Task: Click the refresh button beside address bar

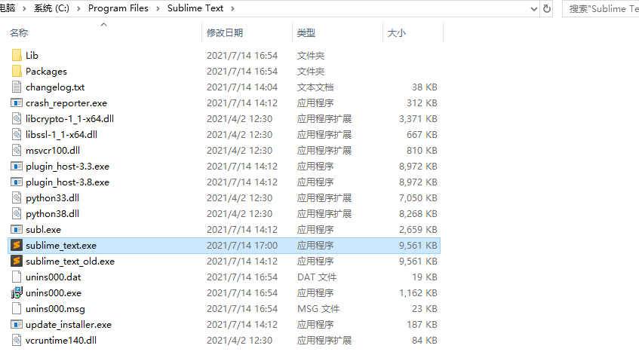Action: point(547,8)
